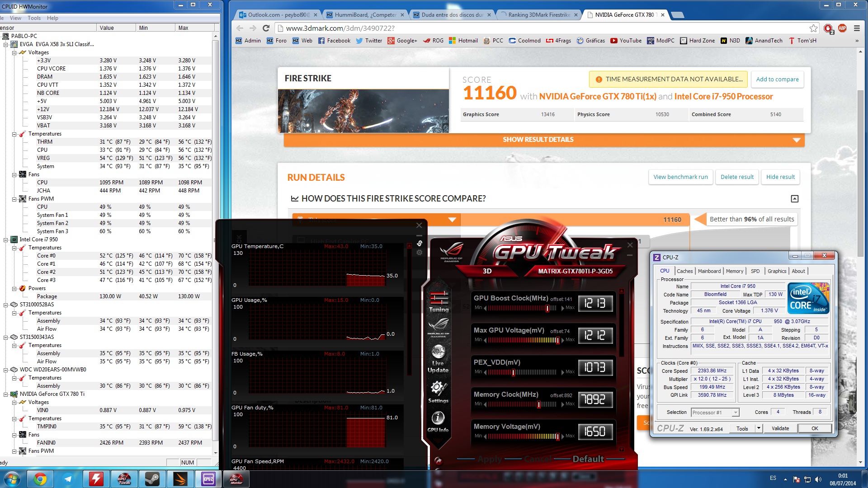Switch to the Mainboard tab in CPU-Z
The height and width of the screenshot is (488, 868).
(709, 271)
